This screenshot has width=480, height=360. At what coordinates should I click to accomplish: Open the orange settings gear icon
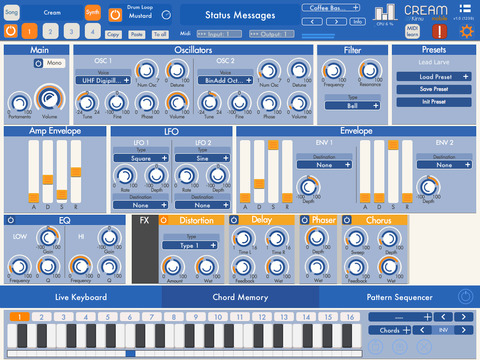(466, 32)
